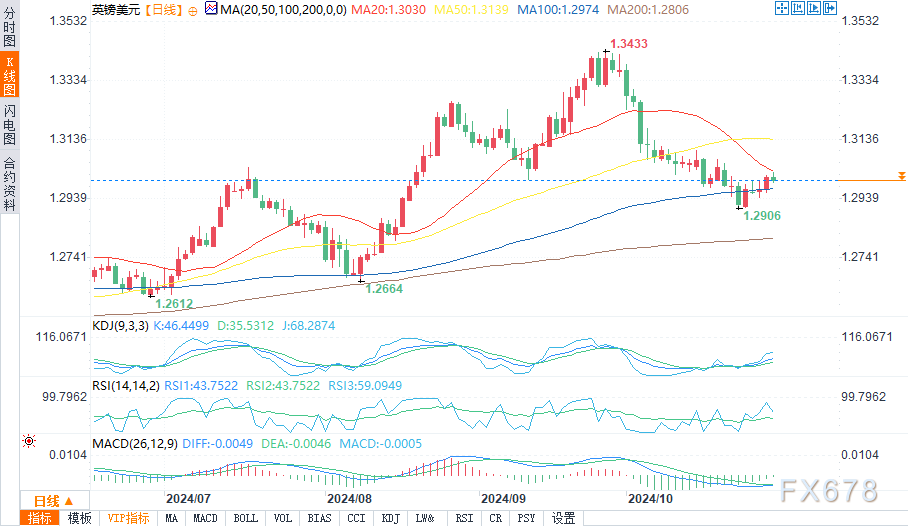Open the 合约资料 side tab
This screenshot has height=526, width=908.
(9, 182)
